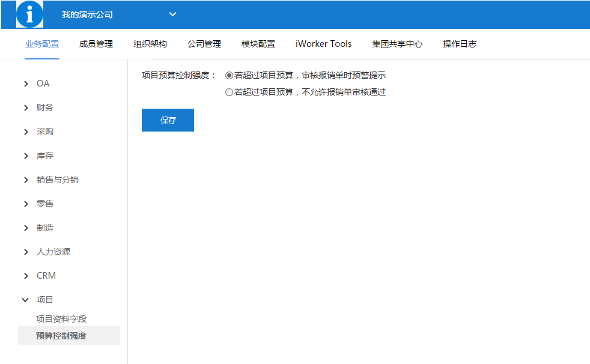Select radio for 不允许报销单审核通过 option
This screenshot has width=590, height=364.
tap(229, 92)
